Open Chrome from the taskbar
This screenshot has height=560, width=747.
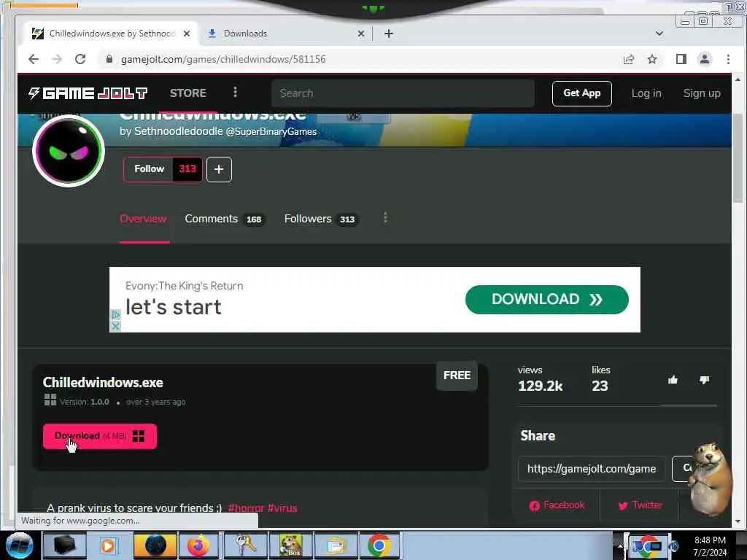point(379,545)
